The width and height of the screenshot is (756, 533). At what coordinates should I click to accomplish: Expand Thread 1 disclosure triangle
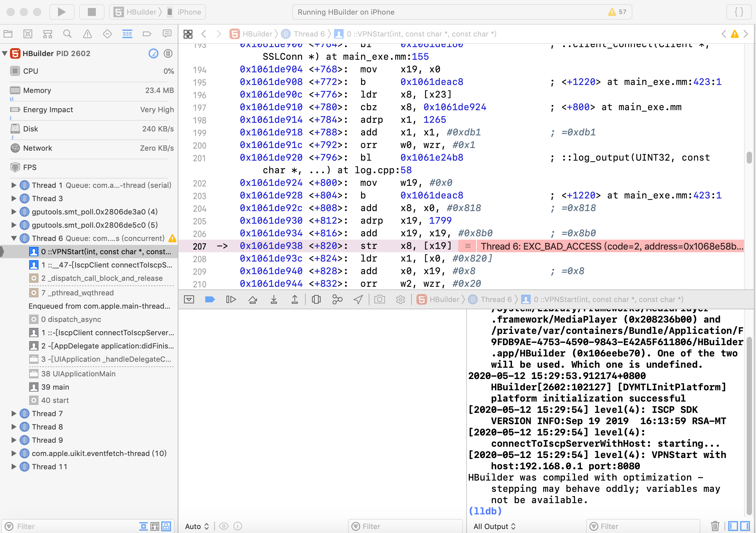pos(14,185)
